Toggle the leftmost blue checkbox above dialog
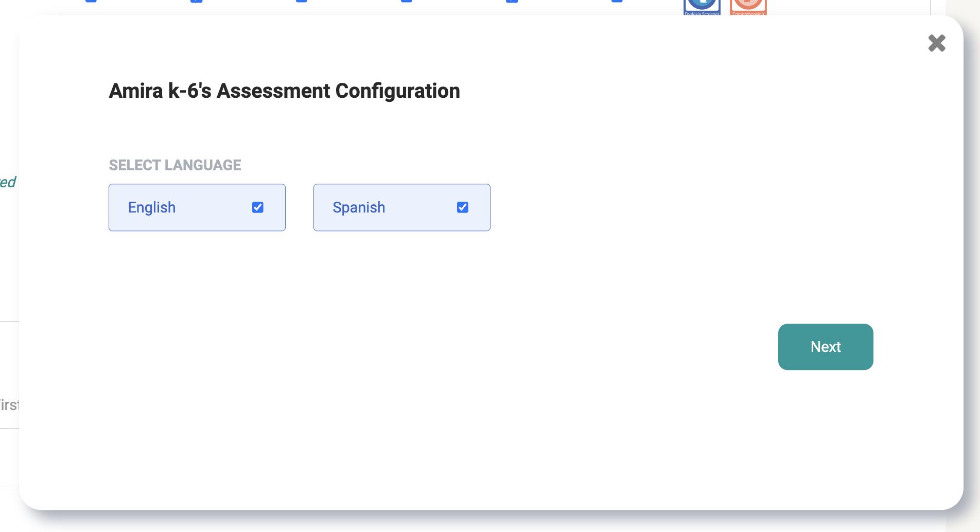 coord(91,1)
